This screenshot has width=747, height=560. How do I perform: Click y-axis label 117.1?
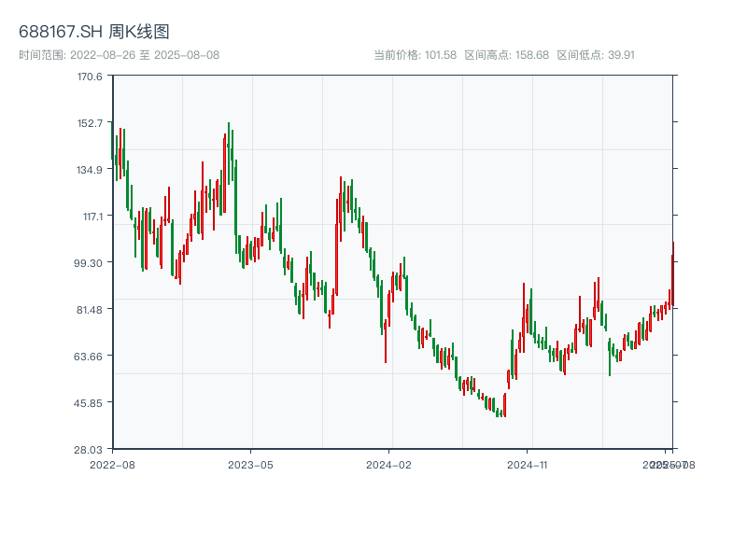(x=92, y=217)
